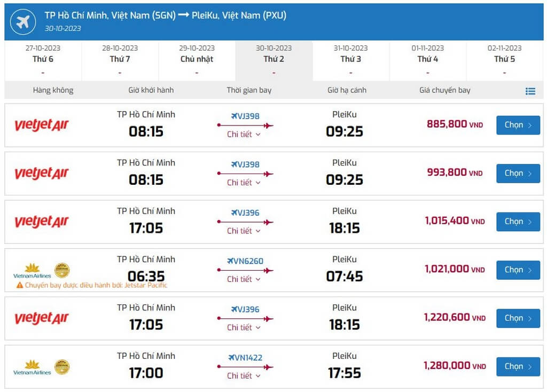Expand Chi tiết for the 1,015,400 VND VJ396 flight

(244, 231)
